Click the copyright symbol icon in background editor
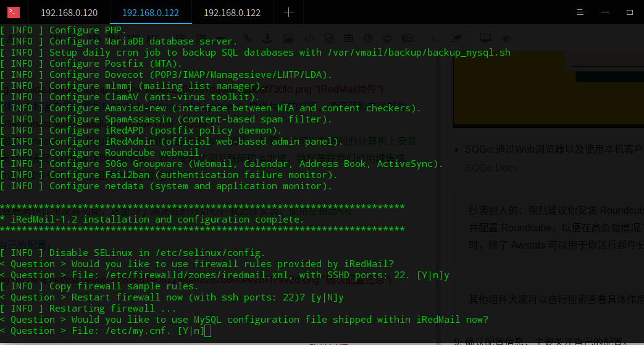The height and width of the screenshot is (345, 644). pyautogui.click(x=387, y=38)
